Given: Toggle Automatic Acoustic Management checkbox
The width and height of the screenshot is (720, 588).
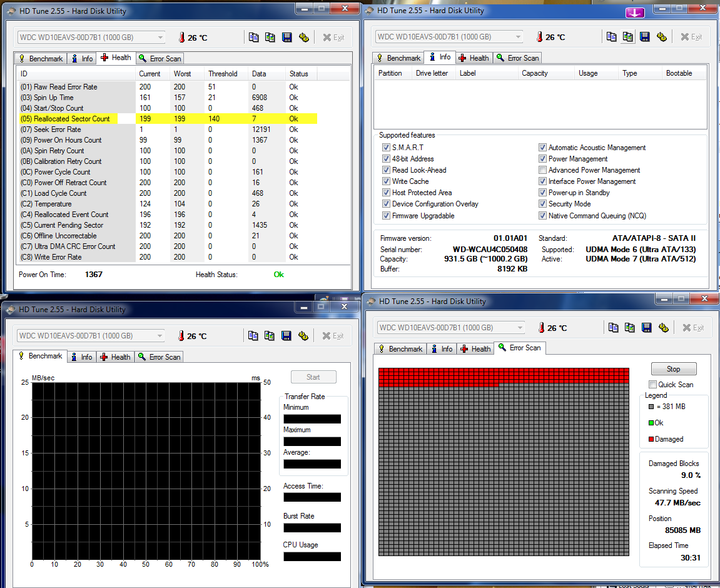Looking at the screenshot, I should click(x=542, y=148).
